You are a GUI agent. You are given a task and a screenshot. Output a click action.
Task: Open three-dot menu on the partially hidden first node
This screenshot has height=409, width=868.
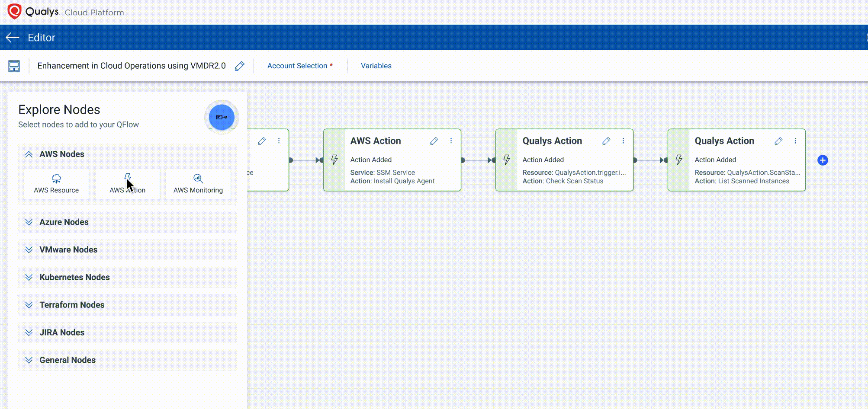coord(279,141)
